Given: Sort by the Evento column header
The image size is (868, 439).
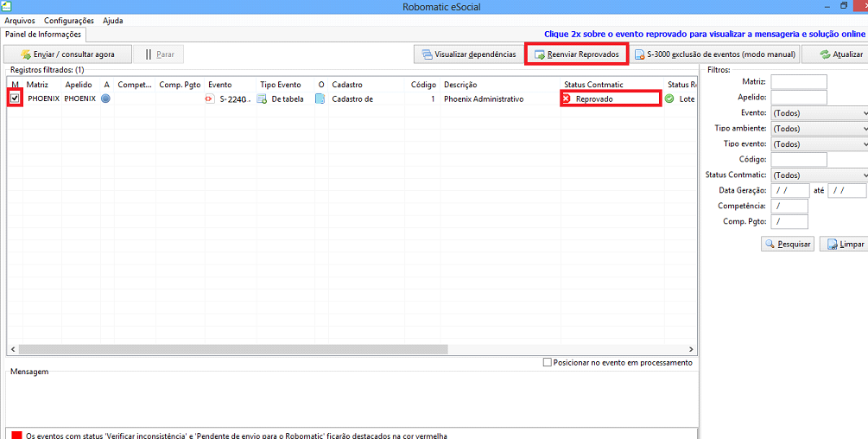Looking at the screenshot, I should [x=231, y=85].
